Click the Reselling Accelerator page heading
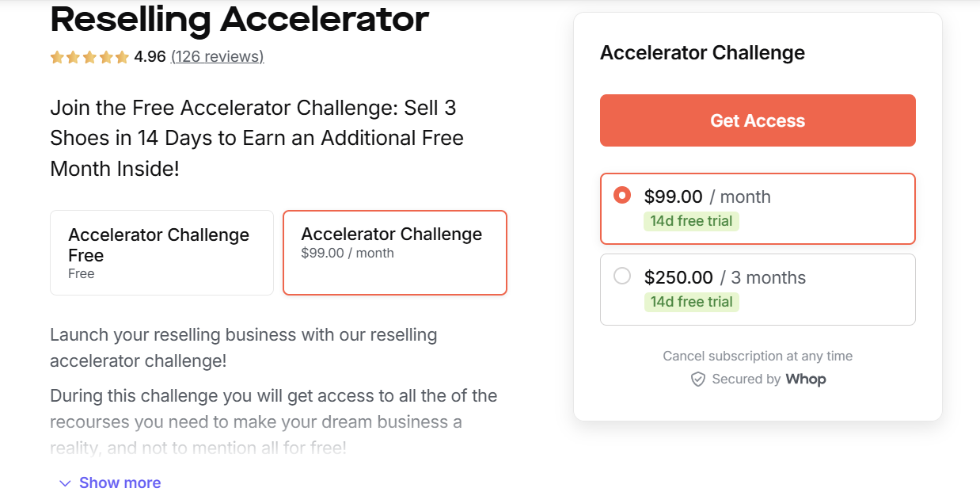This screenshot has height=492, width=980. 239,19
